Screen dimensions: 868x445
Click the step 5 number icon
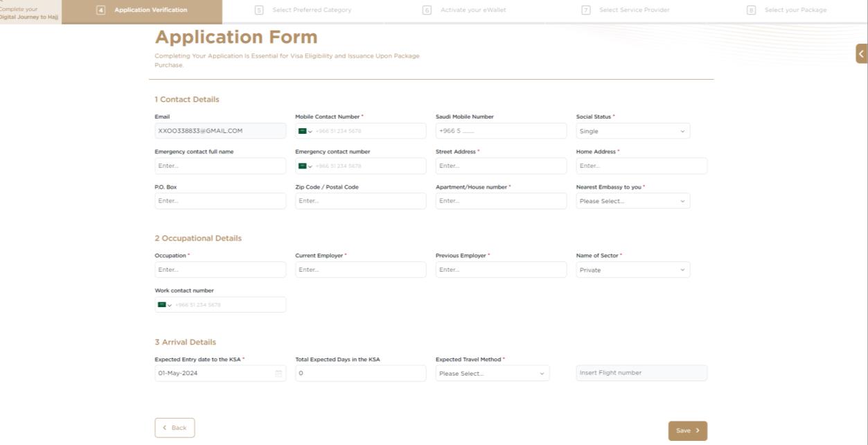click(x=259, y=10)
